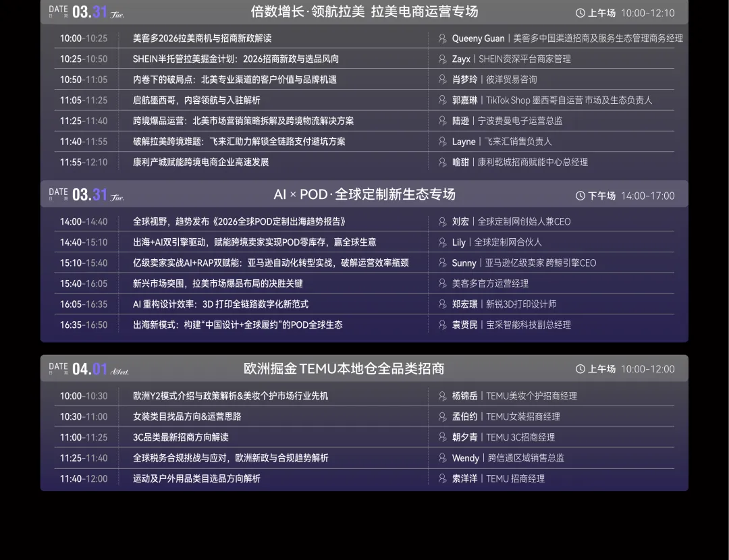Viewport: 729px width, 560px height.
Task: Click speaker title TEMU美妆个护招商经理
Action: click(531, 396)
